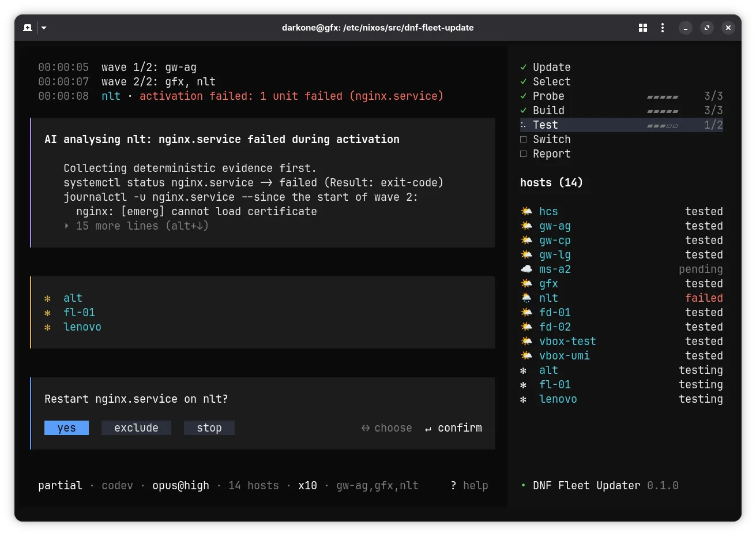Open the tab dropdown arrow in titlebar
The height and width of the screenshot is (536, 756).
point(44,28)
